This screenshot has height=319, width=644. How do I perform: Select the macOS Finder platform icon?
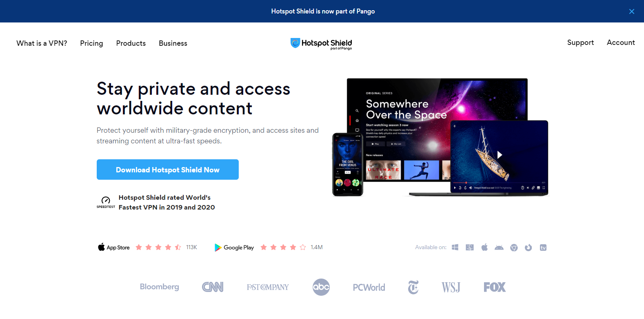(470, 248)
